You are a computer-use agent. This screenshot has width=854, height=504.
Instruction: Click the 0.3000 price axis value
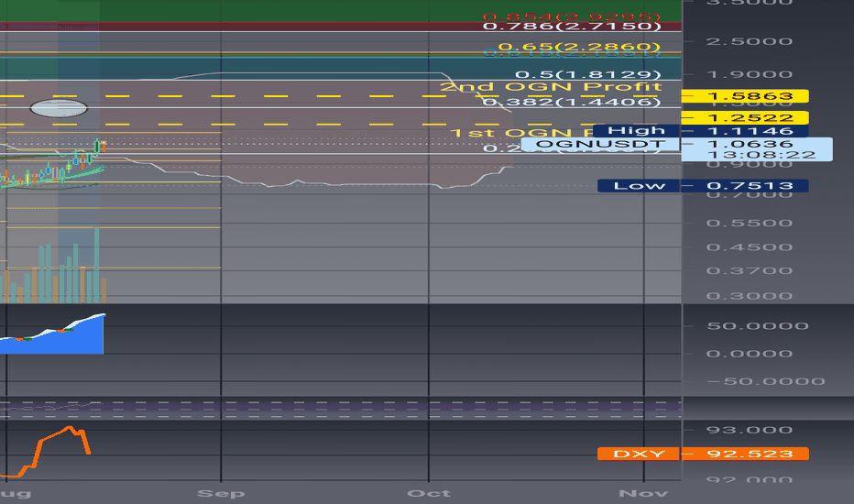pos(750,296)
